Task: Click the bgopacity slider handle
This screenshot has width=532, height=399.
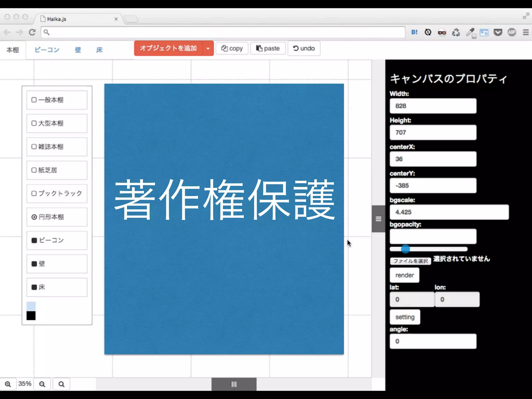Action: (405, 249)
